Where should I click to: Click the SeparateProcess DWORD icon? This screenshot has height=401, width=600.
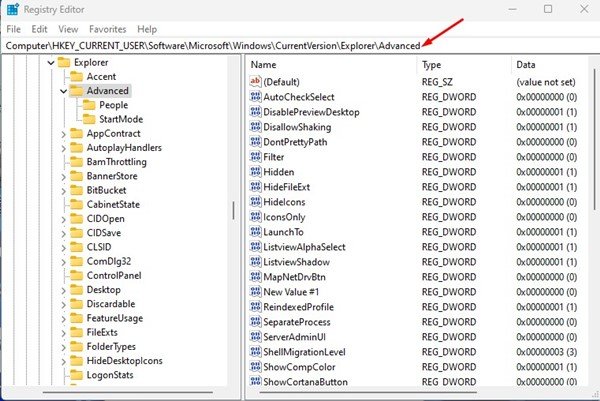[255, 321]
